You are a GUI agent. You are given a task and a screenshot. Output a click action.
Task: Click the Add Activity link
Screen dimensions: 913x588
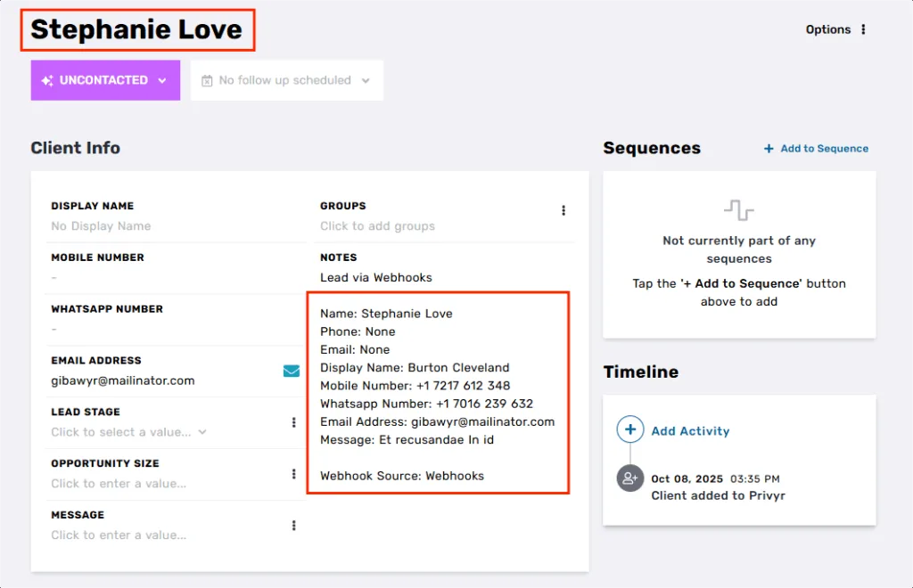[690, 431]
